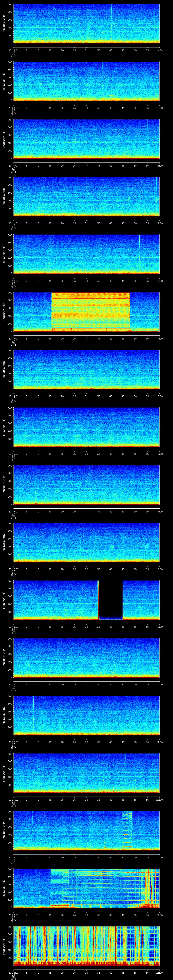Click the vertical spike in 23:12:00 spectrogram
Image resolution: width=173 pixels, height=980 pixels.
coord(140,247)
